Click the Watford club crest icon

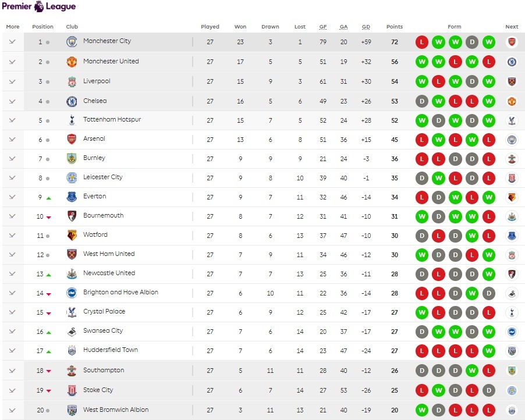(72, 235)
